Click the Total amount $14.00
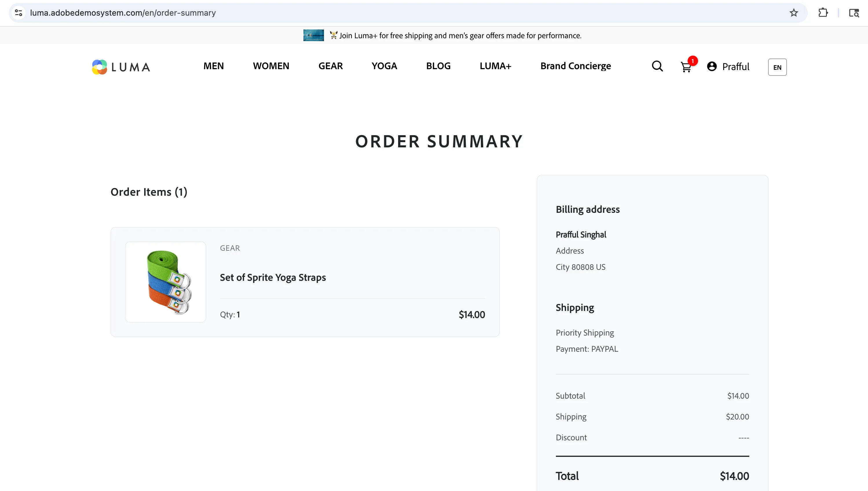Image resolution: width=868 pixels, height=491 pixels. 734,476
